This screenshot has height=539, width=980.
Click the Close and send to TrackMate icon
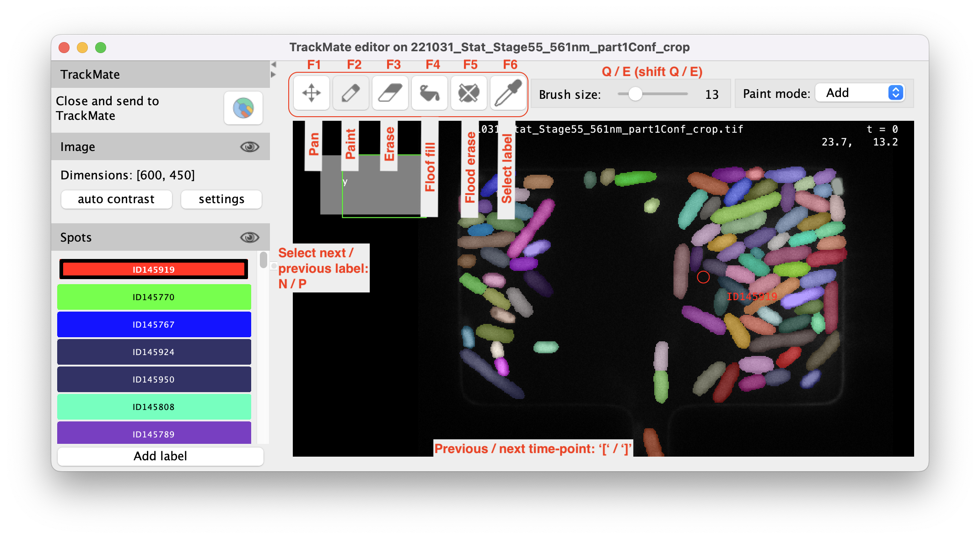tap(243, 108)
